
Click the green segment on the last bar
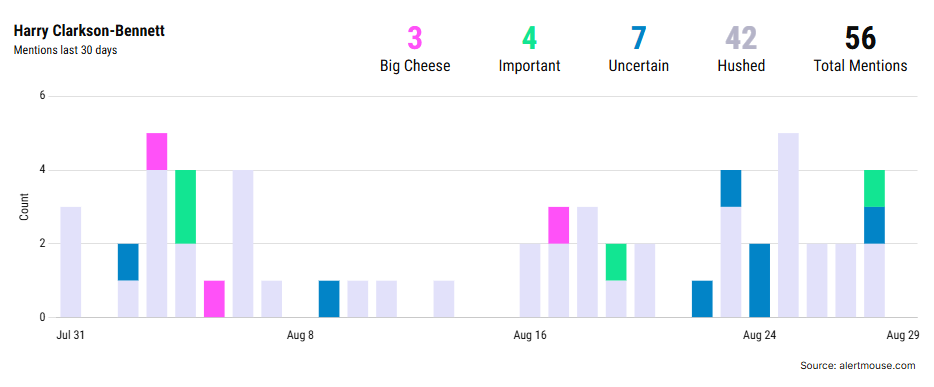(x=874, y=189)
